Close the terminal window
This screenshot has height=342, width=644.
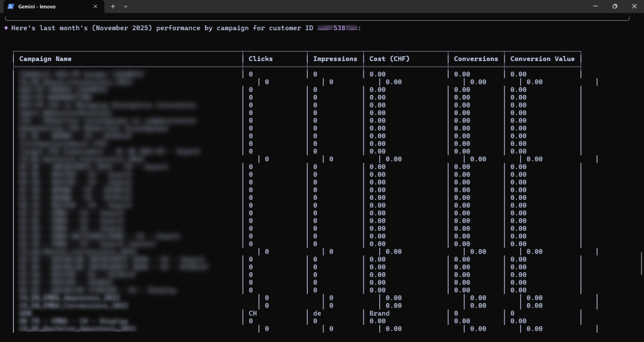(x=634, y=6)
